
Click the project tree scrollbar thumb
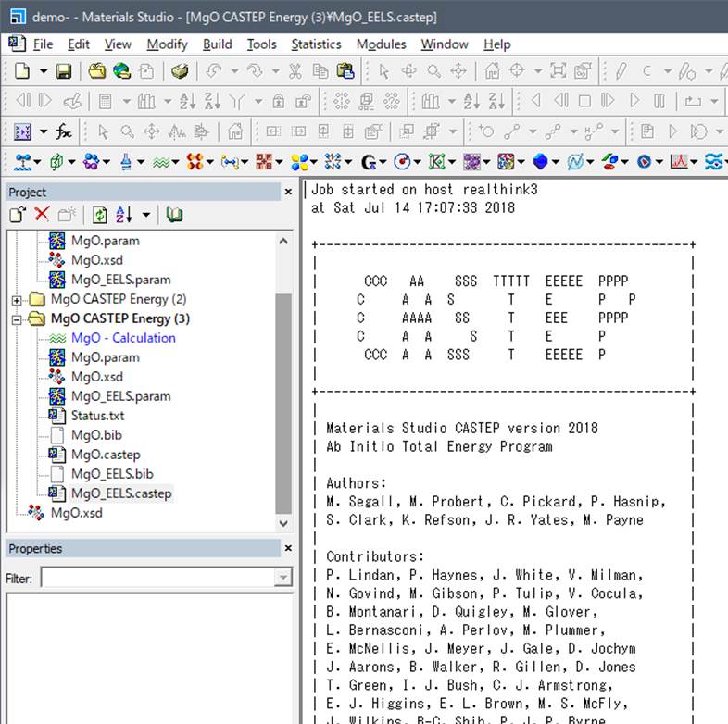[x=283, y=404]
